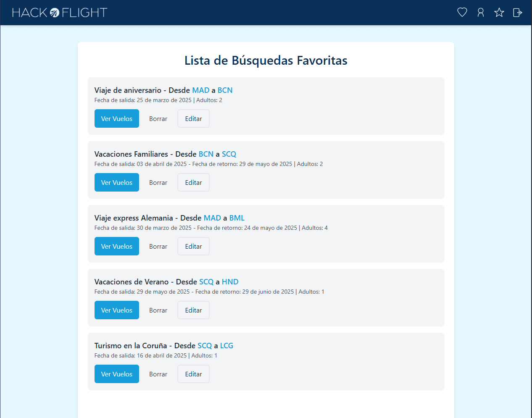Viewport: 532px width, 418px height.
Task: Editar the Viaje de aniversario search
Action: (x=193, y=118)
